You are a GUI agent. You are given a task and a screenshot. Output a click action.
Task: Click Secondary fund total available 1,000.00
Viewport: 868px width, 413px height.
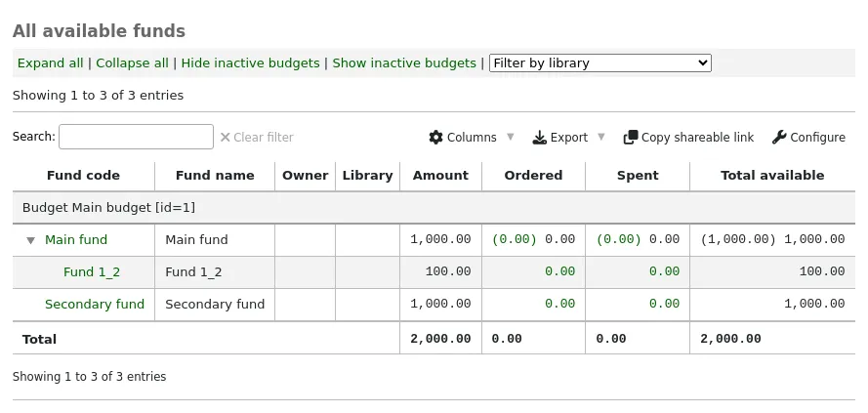(x=814, y=304)
